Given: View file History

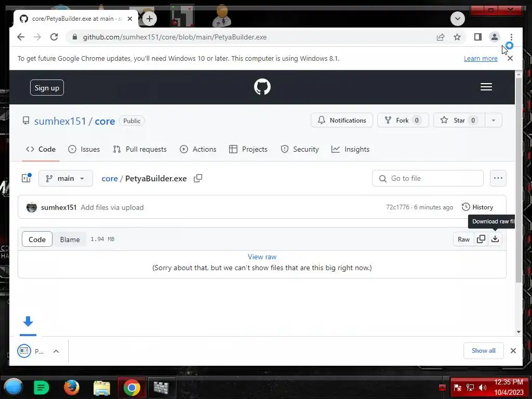Looking at the screenshot, I should (477, 207).
